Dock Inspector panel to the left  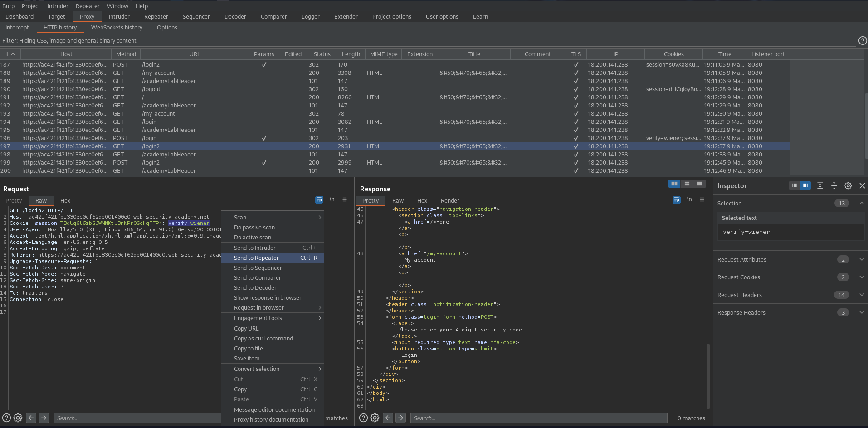(x=794, y=185)
